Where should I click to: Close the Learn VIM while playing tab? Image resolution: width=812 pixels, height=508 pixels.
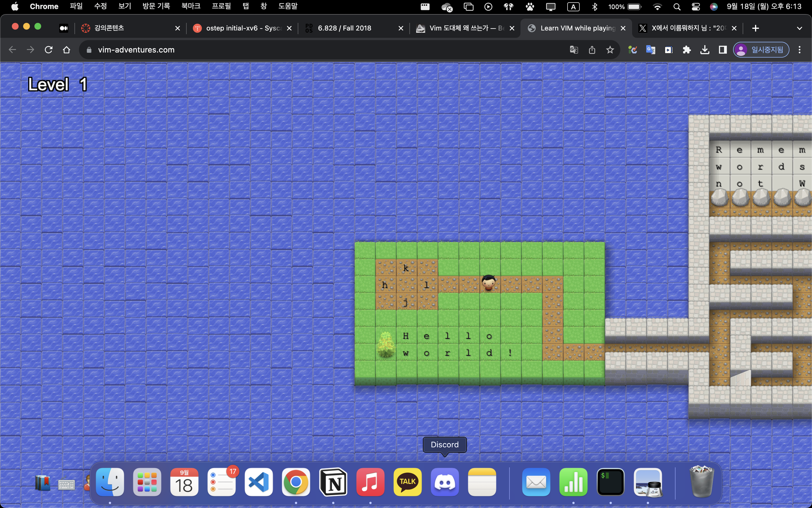point(623,28)
